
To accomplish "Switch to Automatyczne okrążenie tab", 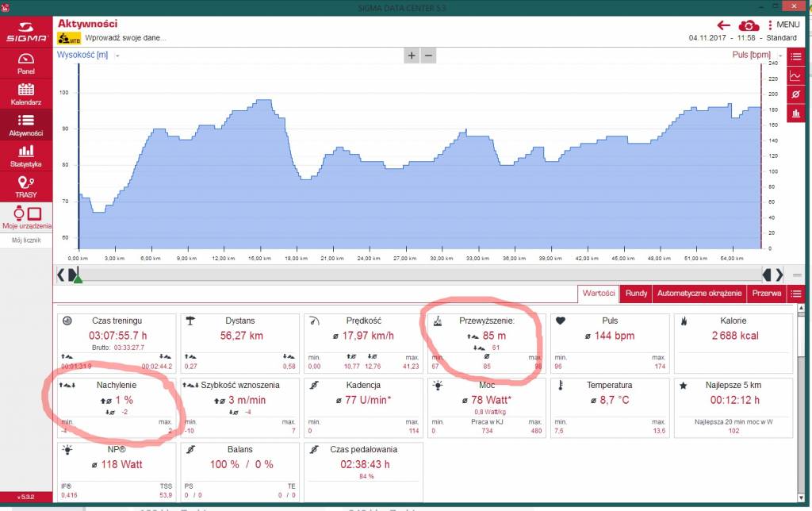I will 699,294.
